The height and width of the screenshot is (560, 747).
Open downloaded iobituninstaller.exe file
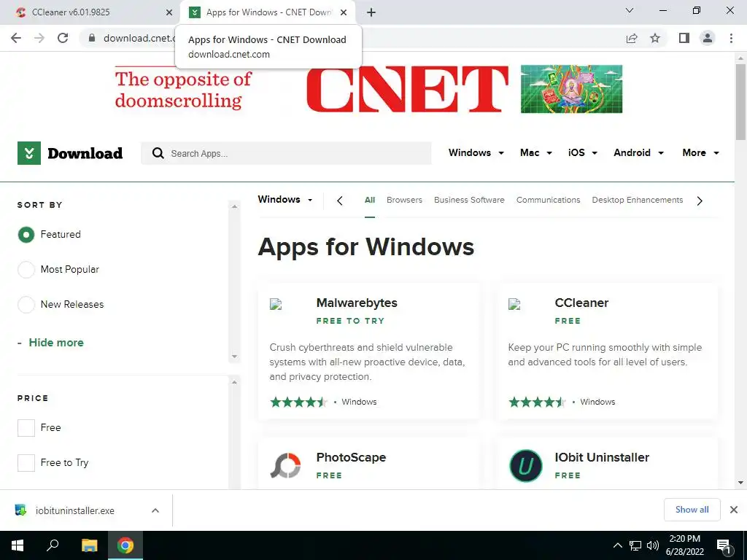pyautogui.click(x=75, y=510)
